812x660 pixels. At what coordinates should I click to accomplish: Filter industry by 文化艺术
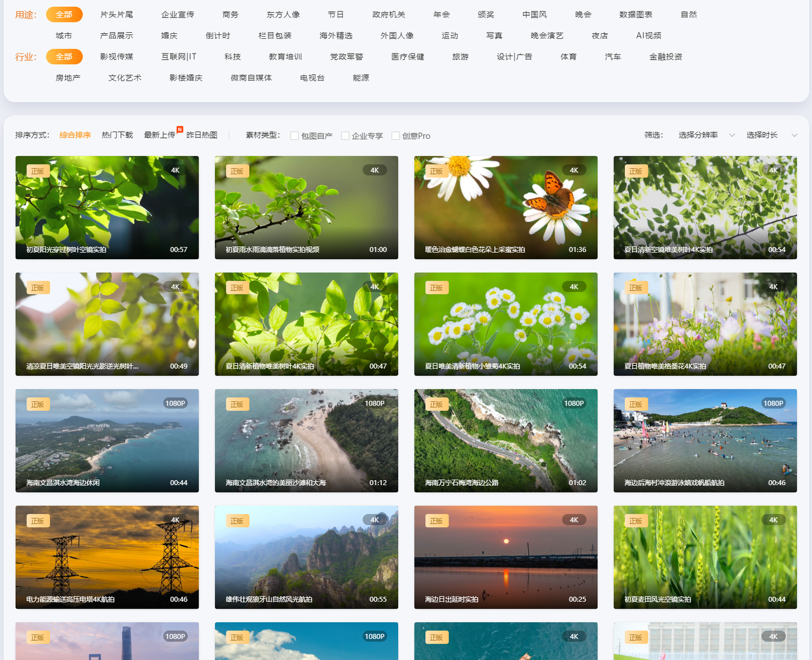[125, 78]
